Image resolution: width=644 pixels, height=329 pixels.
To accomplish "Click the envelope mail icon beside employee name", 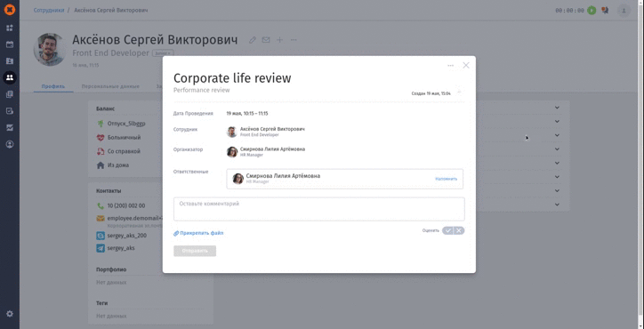I will [266, 40].
